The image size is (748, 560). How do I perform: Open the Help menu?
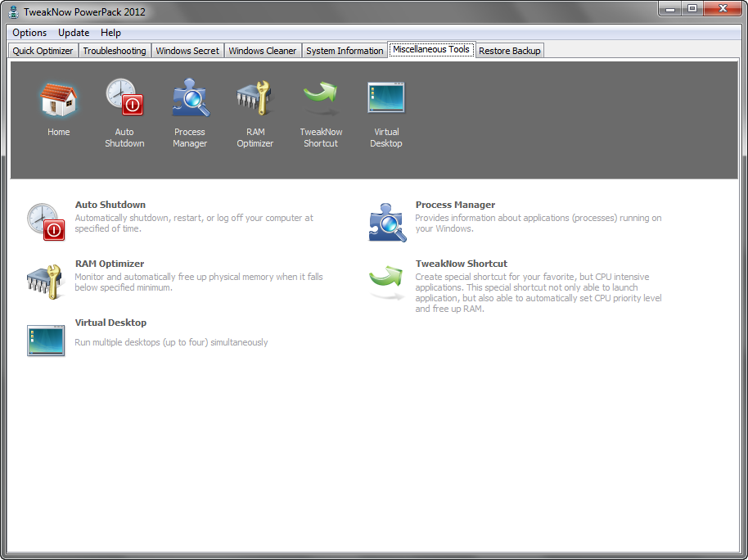(110, 33)
